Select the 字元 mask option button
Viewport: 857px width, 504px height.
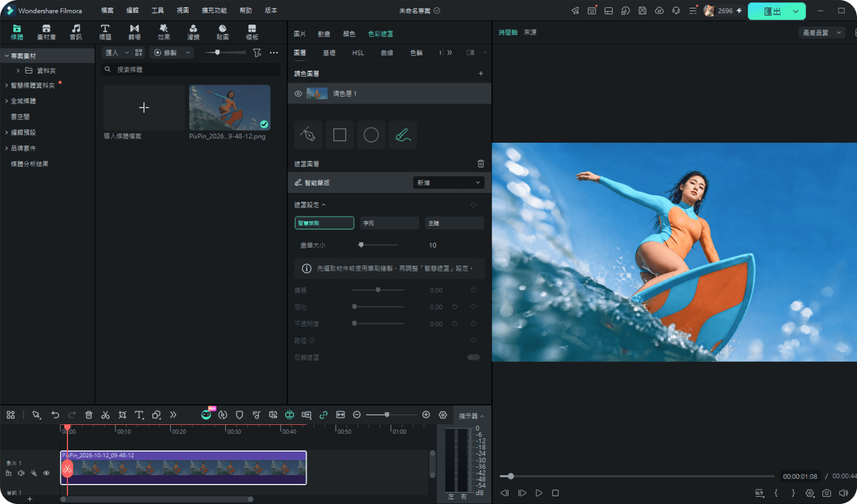pos(389,223)
